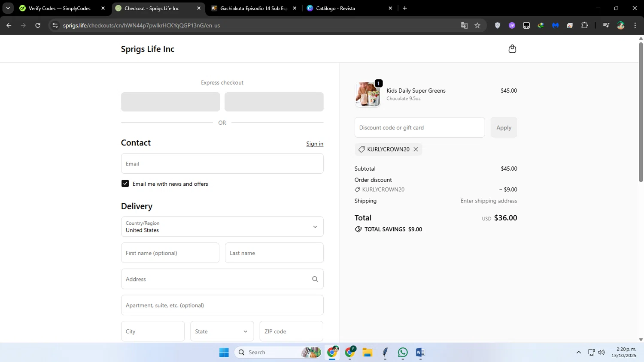Screen dimensions: 644x362
Task: Open the shopping bag cart icon
Action: (x=512, y=49)
